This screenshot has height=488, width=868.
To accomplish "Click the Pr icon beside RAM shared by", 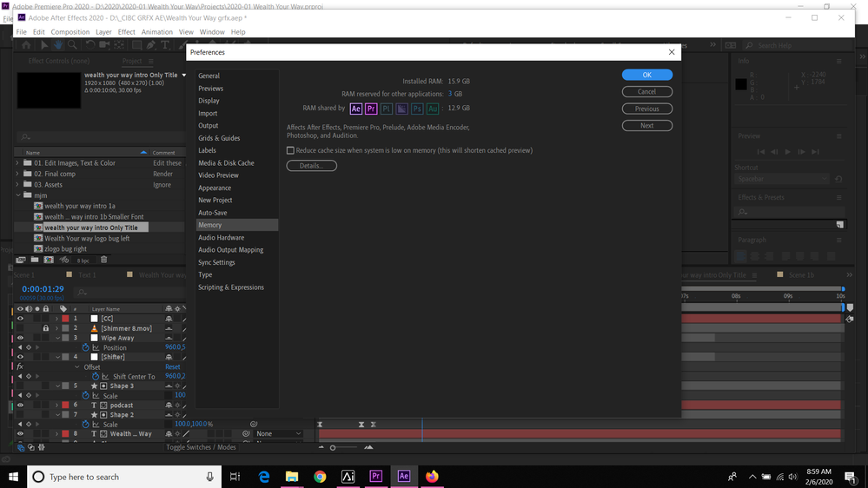I will pos(371,109).
